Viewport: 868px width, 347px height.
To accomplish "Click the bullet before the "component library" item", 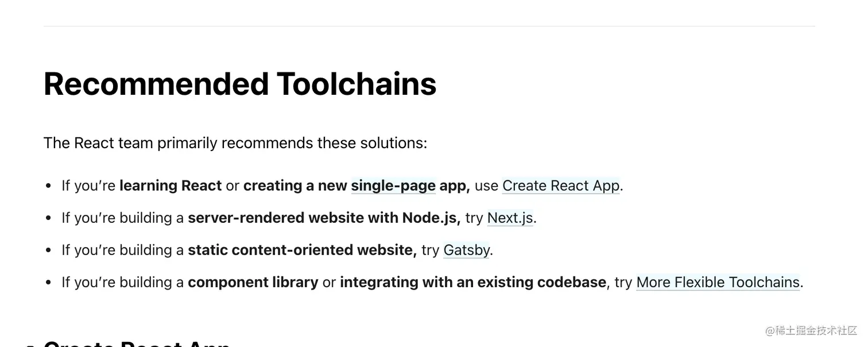I will pyautogui.click(x=48, y=283).
